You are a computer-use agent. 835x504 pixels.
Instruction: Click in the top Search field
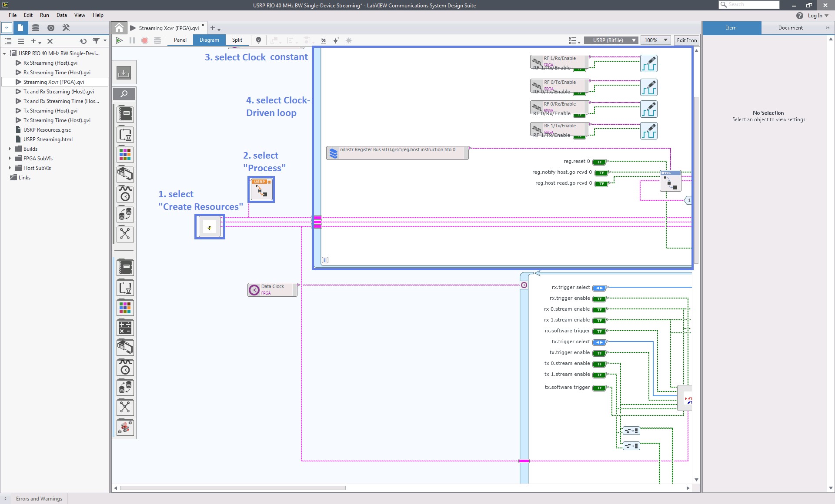pos(749,5)
